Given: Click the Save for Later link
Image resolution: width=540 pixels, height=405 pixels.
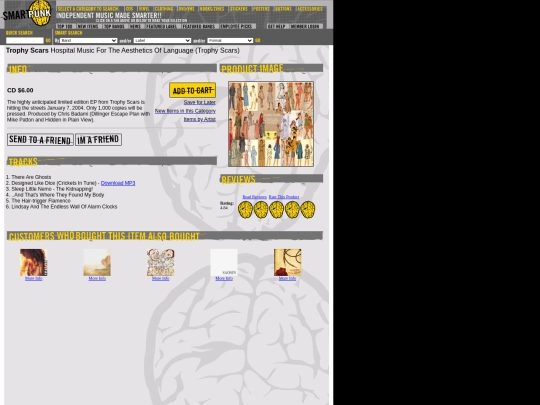Looking at the screenshot, I should 199,102.
